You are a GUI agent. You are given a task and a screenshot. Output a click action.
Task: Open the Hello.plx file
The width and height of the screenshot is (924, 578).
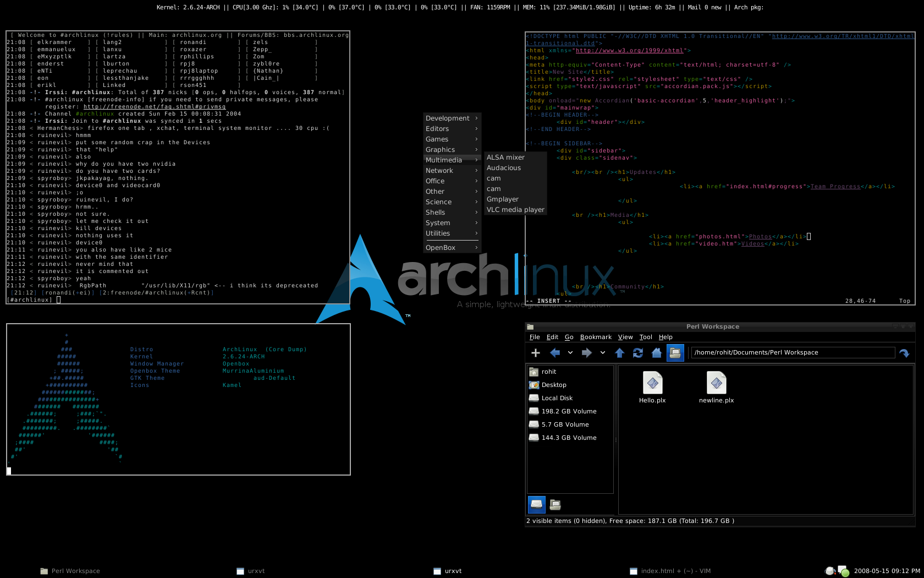tap(652, 388)
